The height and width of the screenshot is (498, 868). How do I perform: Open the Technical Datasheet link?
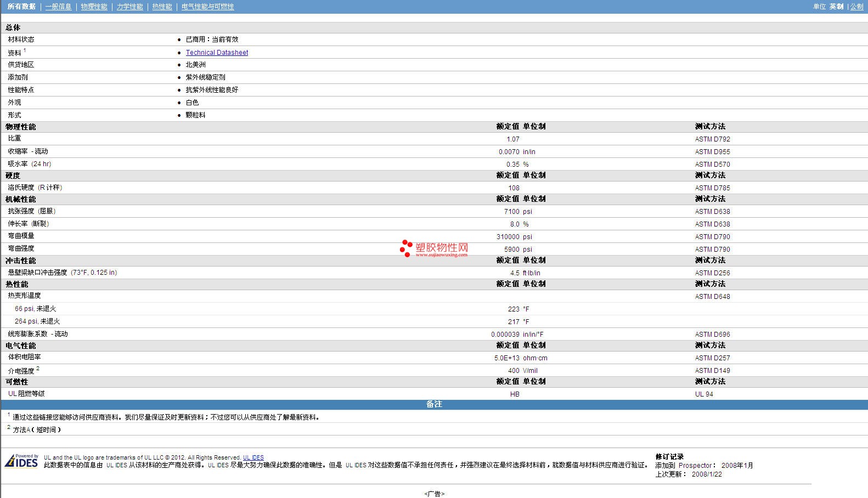click(x=217, y=53)
